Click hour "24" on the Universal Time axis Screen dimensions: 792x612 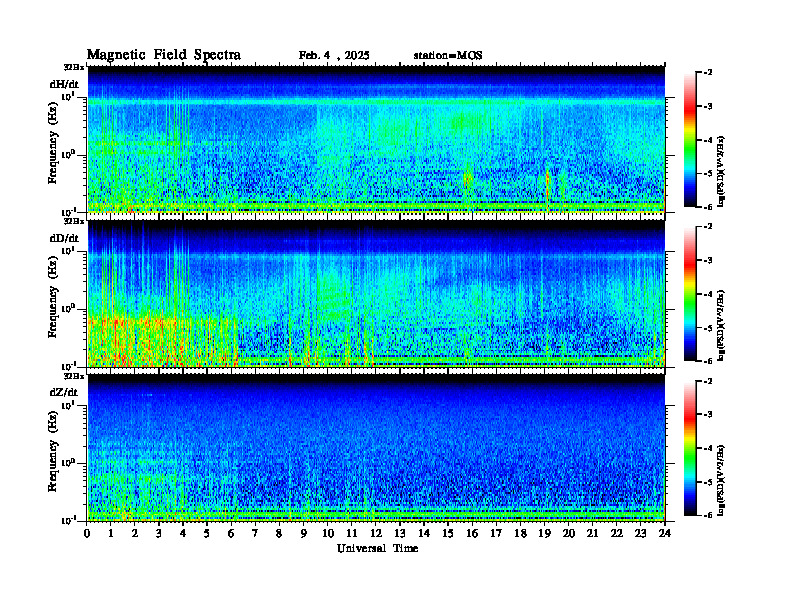[x=665, y=533]
